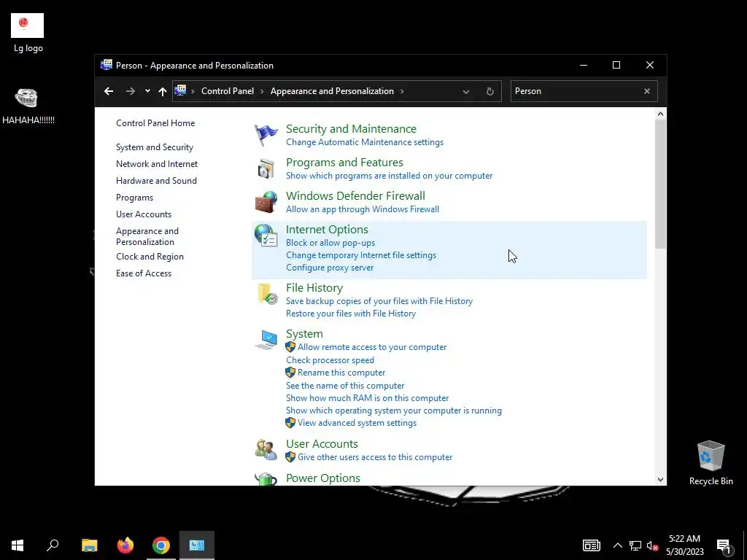747x560 pixels.
Task: Go back with the back arrow
Action: click(x=109, y=91)
